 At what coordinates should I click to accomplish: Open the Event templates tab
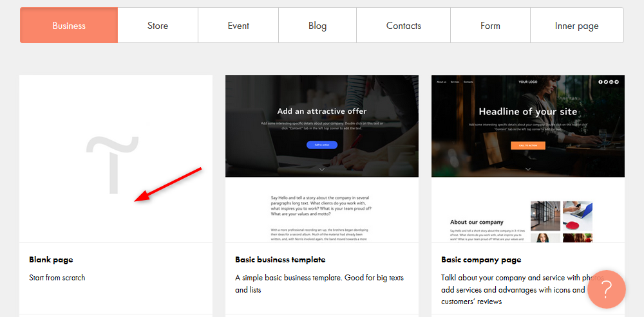click(238, 26)
